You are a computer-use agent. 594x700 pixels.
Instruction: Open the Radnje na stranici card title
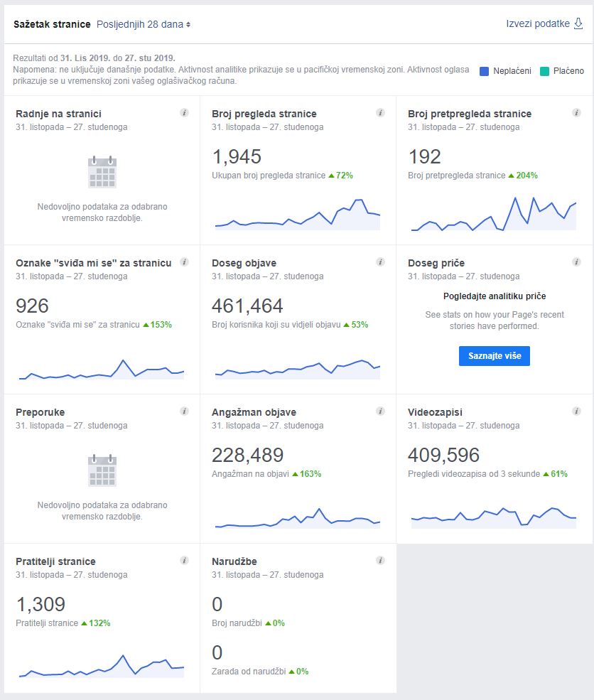[x=58, y=114]
